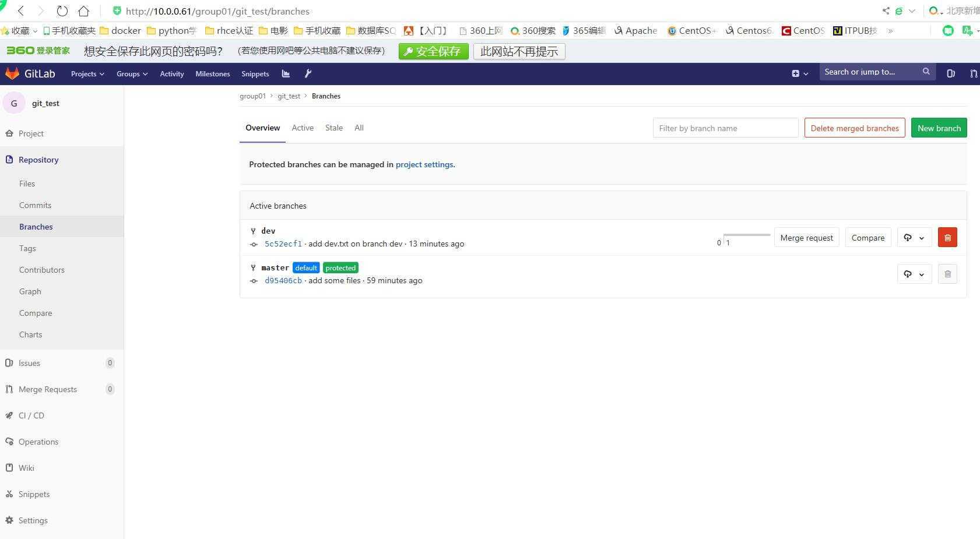This screenshot has height=539, width=980.
Task: Expand more bookmarks with the » chevron
Action: [890, 31]
